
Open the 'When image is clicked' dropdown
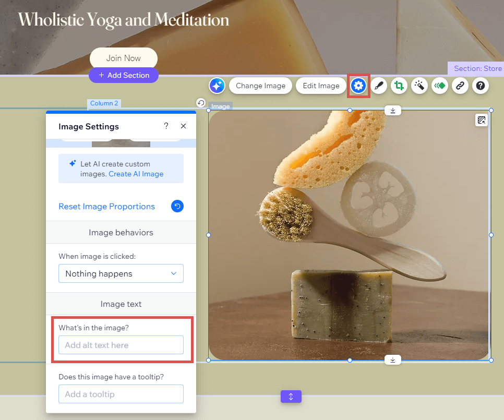[x=121, y=273]
